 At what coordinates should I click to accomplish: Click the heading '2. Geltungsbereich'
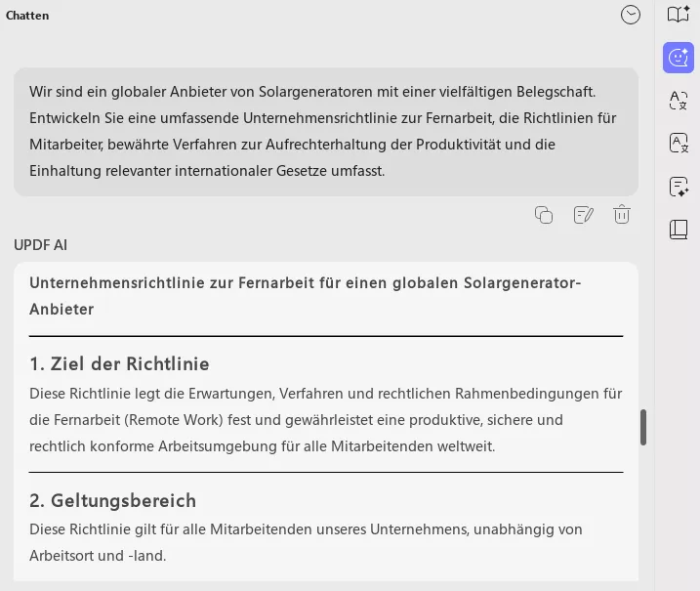click(x=112, y=501)
